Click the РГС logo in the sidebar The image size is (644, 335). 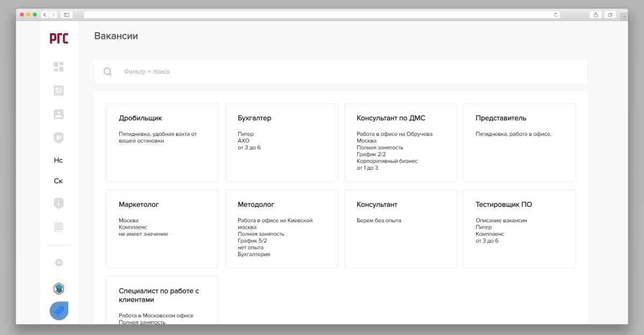pos(59,38)
